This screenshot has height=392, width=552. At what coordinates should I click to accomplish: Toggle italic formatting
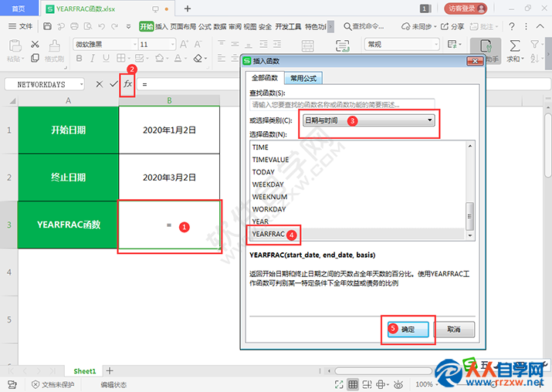[93, 58]
